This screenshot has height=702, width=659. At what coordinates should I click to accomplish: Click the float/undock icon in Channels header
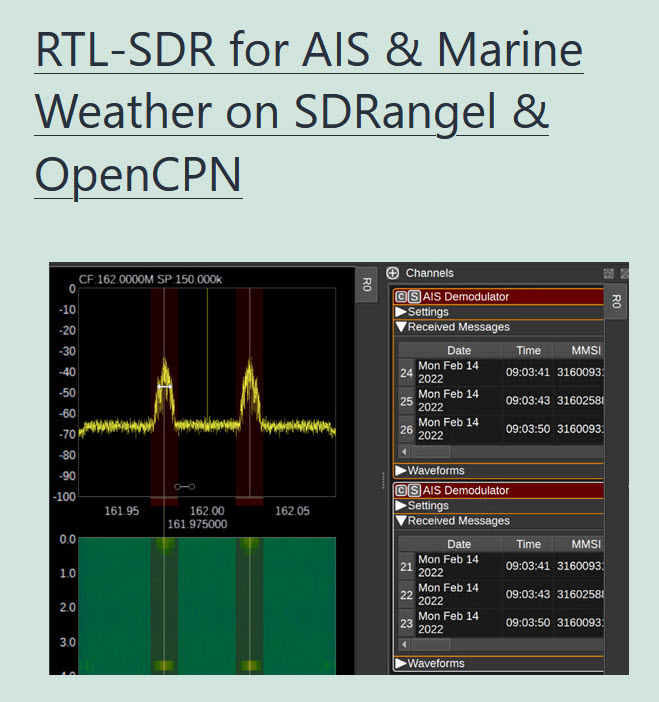608,273
